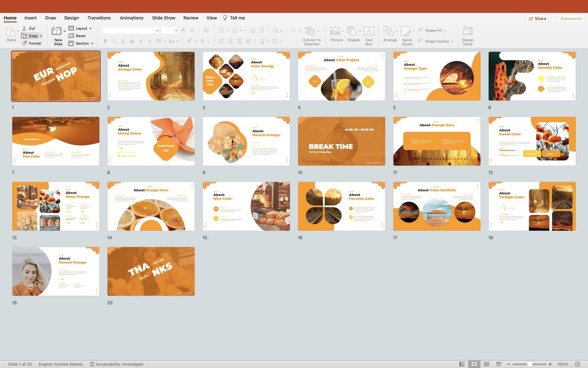
Task: Open Design Ideas pane
Action: tap(468, 32)
